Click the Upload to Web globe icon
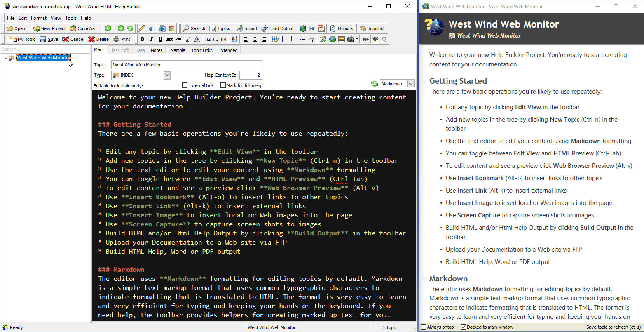The width and height of the screenshot is (644, 332). (303, 28)
